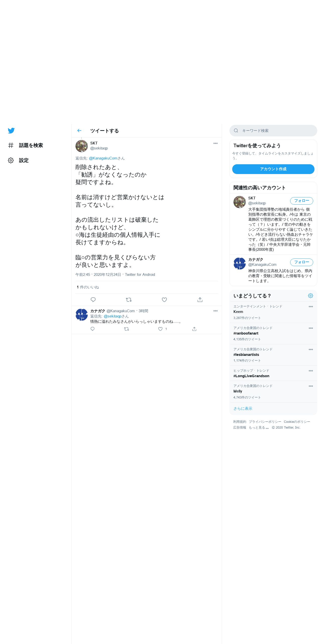This screenshot has height=644, width=322.
Task: Open more options on SKT's tweet
Action: (215, 143)
